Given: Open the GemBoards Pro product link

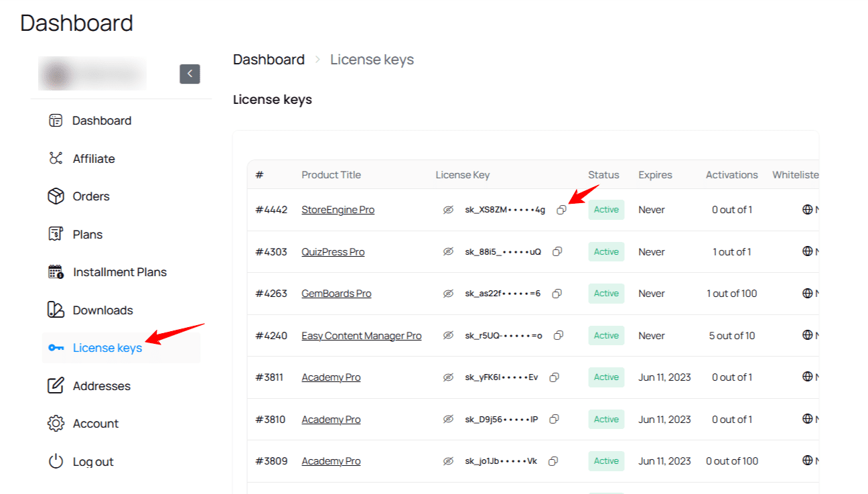Looking at the screenshot, I should click(x=336, y=294).
